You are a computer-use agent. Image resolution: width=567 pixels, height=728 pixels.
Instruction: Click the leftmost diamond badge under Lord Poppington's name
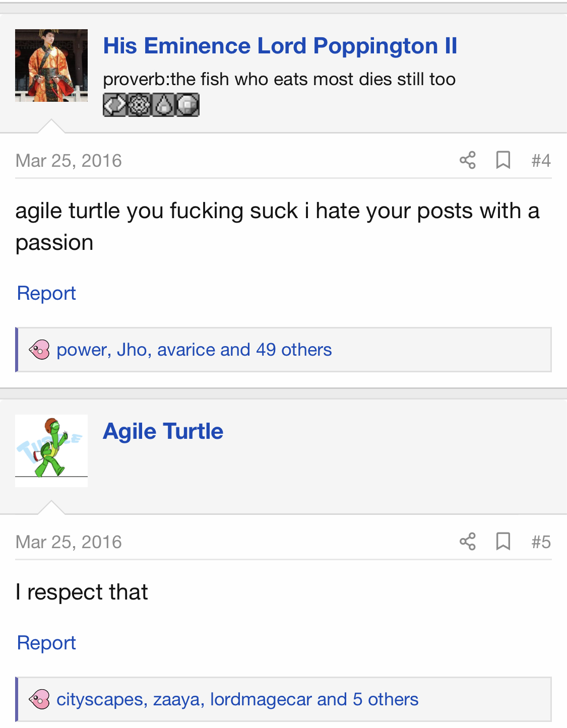(x=115, y=105)
